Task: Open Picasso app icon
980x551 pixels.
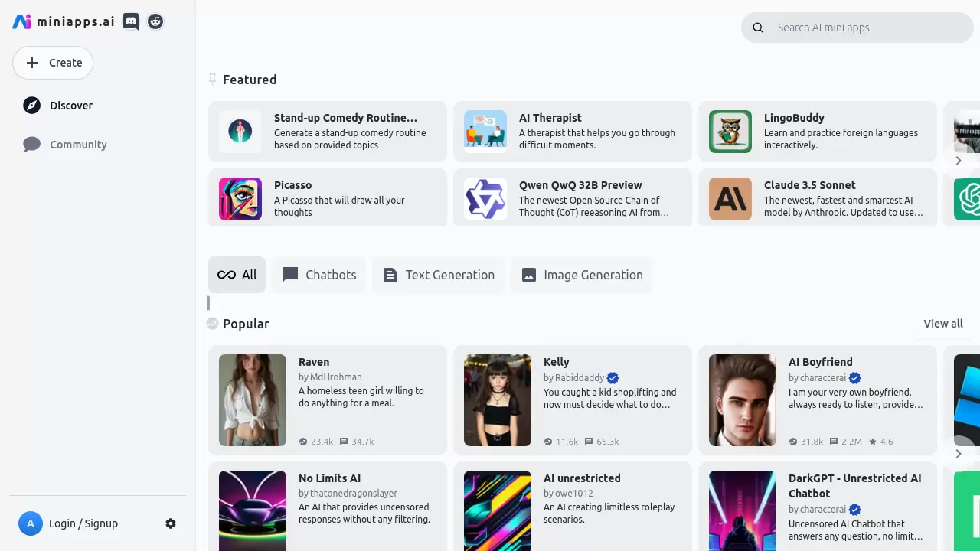Action: point(240,199)
